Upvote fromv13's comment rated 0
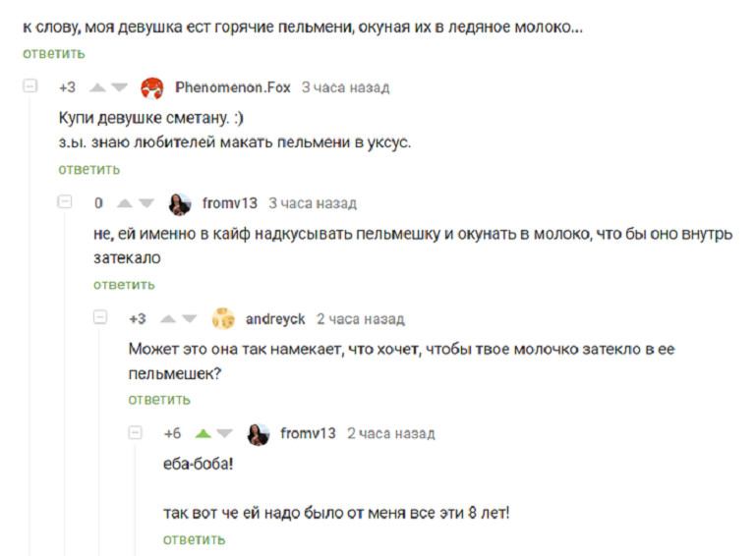The width and height of the screenshot is (756, 556). 125,203
